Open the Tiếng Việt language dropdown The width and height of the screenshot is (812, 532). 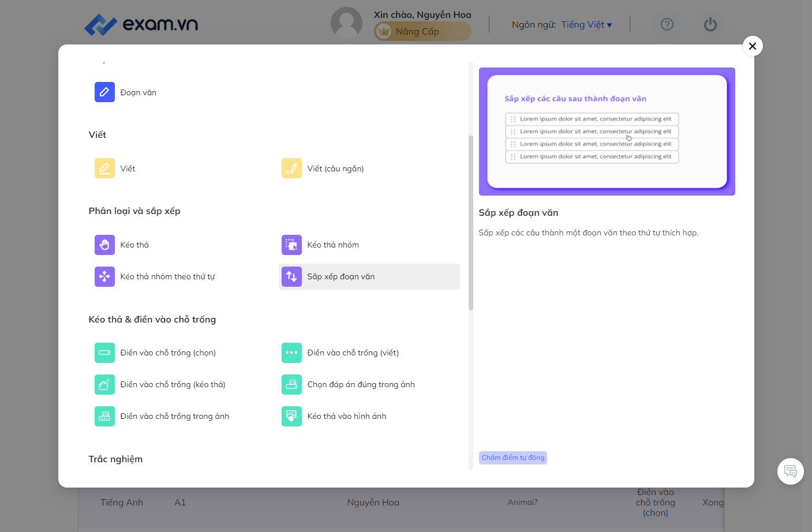pyautogui.click(x=586, y=24)
